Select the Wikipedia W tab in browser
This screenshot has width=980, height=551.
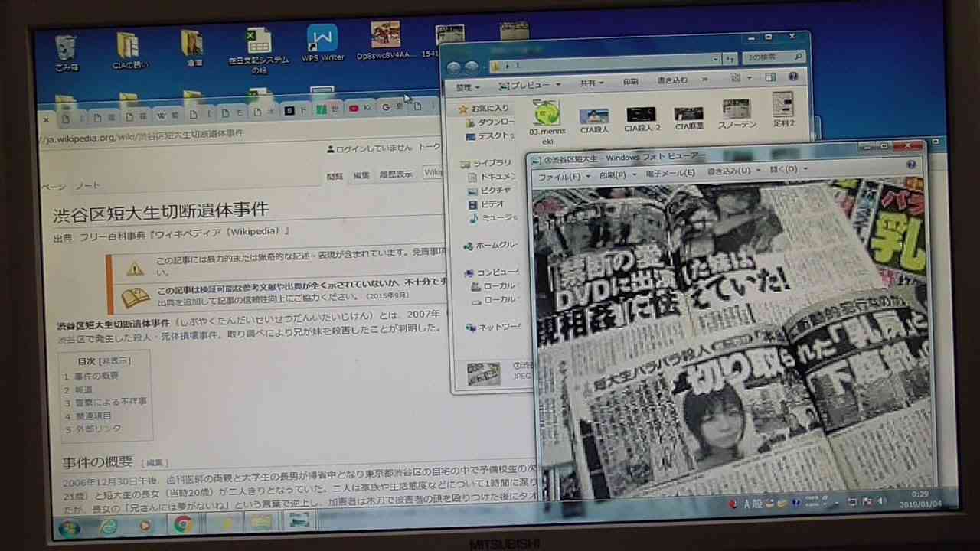pyautogui.click(x=167, y=116)
